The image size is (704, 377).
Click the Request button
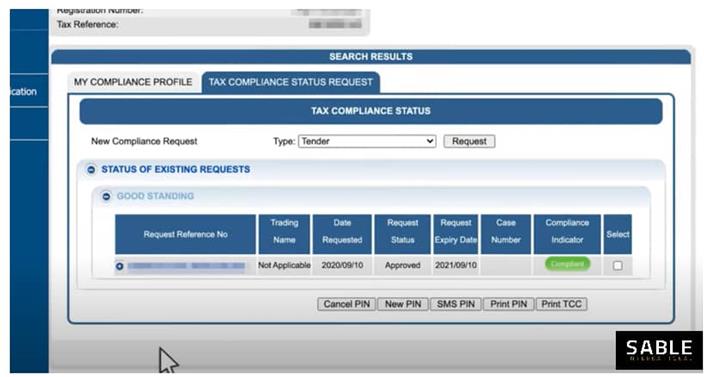(469, 141)
